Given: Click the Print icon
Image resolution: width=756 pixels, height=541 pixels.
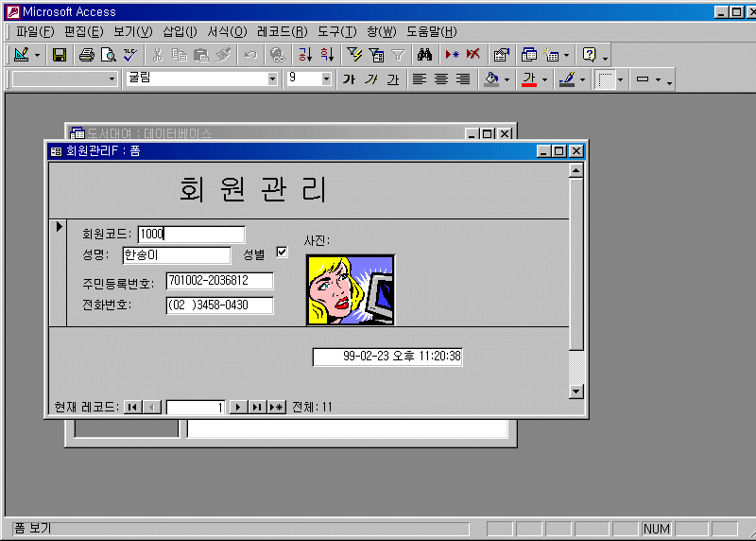Looking at the screenshot, I should 87,55.
